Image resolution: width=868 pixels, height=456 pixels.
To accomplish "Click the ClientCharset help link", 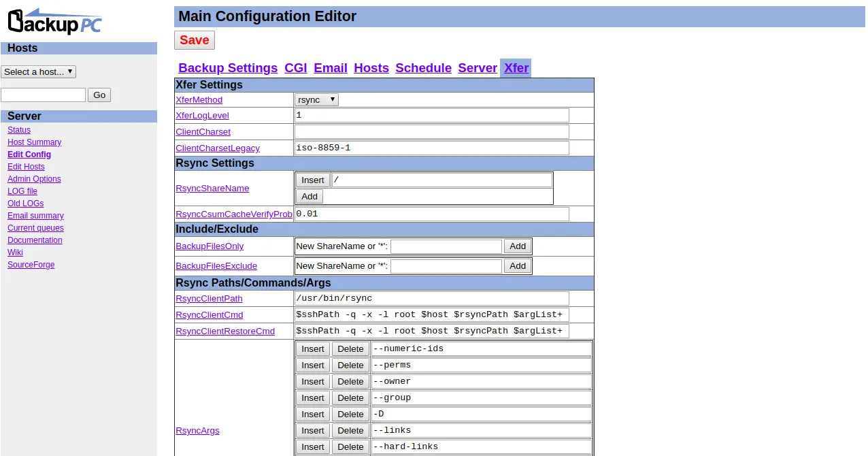I will coord(203,132).
